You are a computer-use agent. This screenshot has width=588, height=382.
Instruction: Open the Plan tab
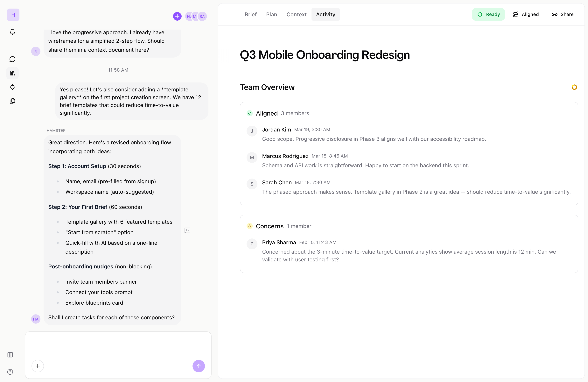point(271,14)
